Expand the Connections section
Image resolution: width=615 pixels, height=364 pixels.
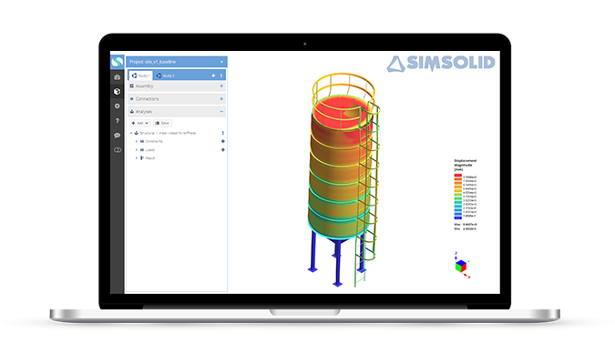tap(221, 98)
